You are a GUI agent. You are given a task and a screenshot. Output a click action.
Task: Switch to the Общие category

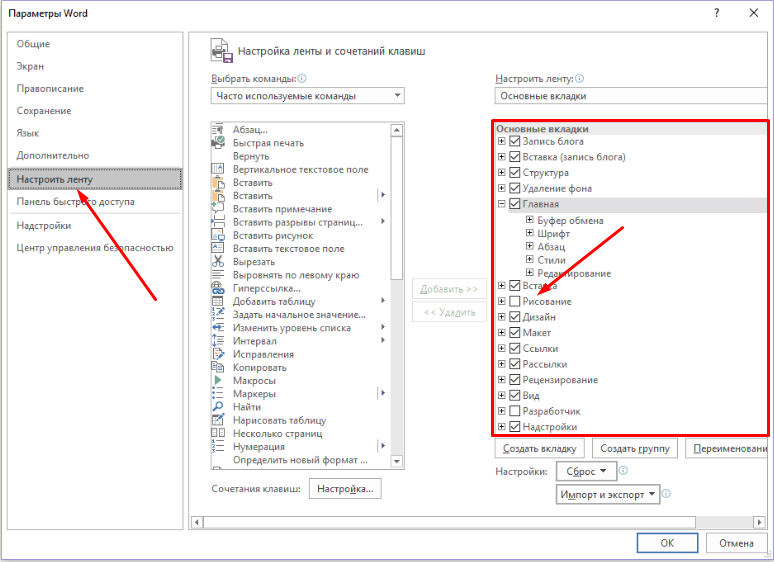pyautogui.click(x=95, y=44)
